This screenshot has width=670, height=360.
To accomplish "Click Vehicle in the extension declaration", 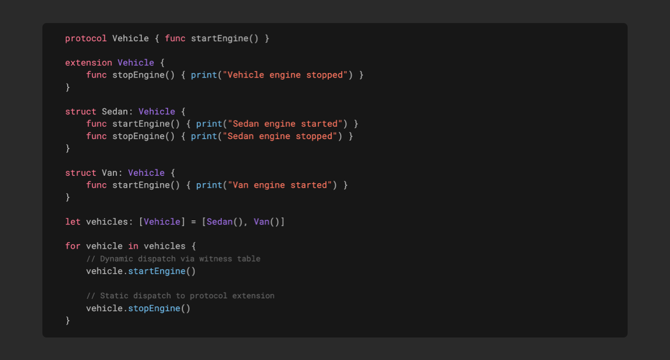I will coord(136,63).
